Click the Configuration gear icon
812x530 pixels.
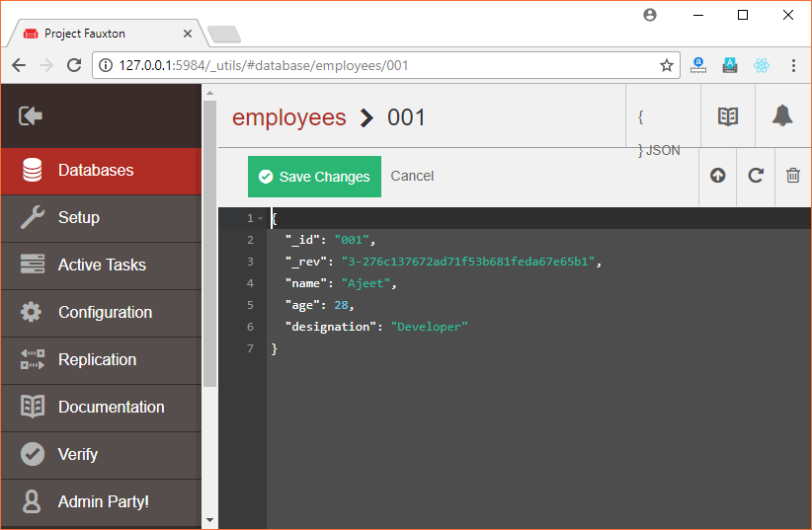(x=31, y=312)
